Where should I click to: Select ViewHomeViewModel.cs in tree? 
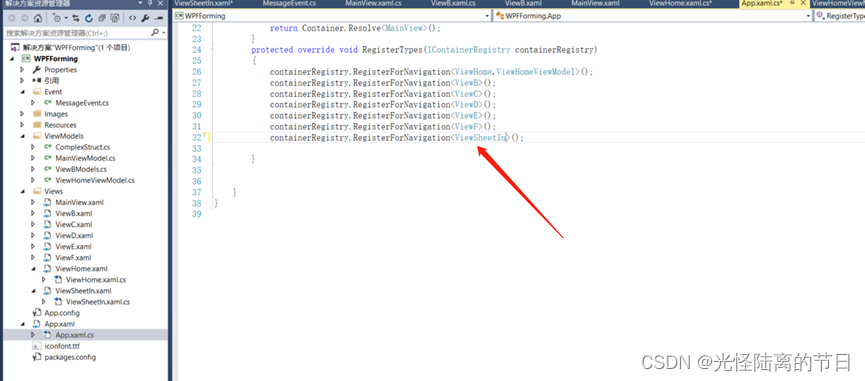[x=95, y=180]
